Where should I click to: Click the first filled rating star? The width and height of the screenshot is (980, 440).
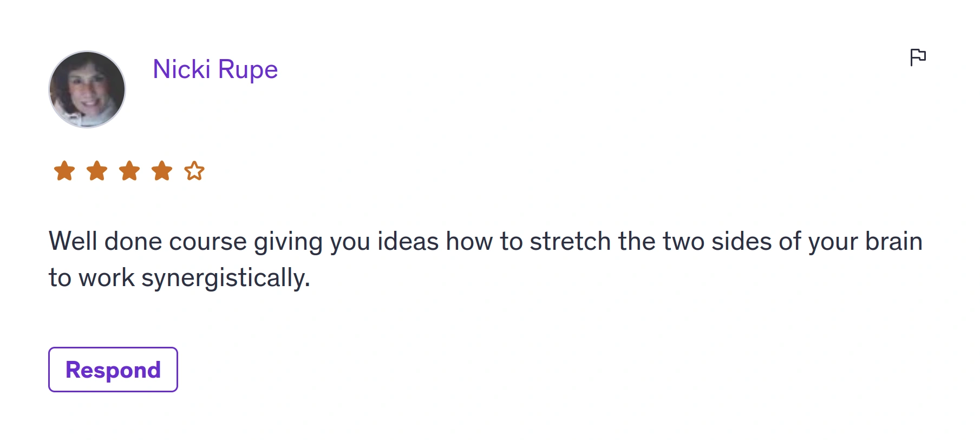click(64, 171)
